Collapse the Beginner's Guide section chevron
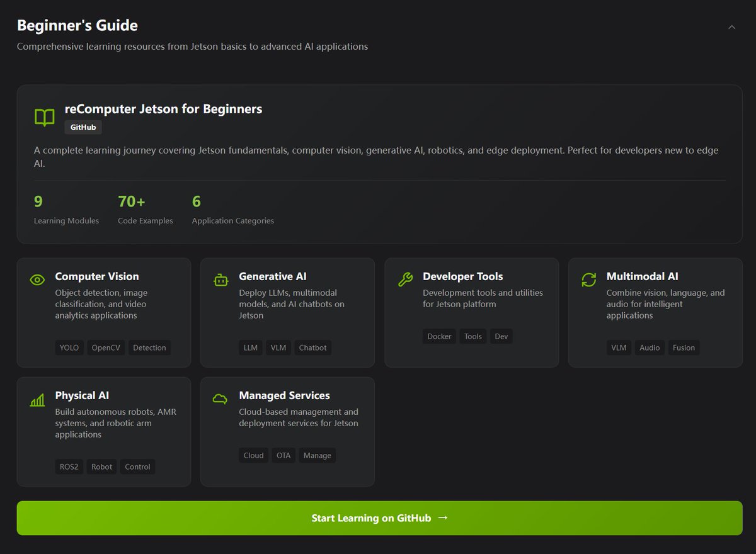The width and height of the screenshot is (756, 554). [x=731, y=27]
